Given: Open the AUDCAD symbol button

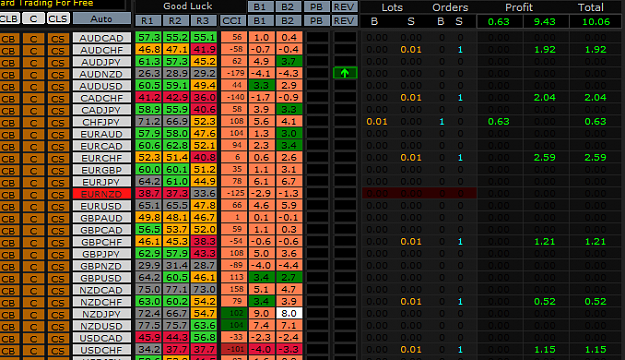Looking at the screenshot, I should point(102,38).
